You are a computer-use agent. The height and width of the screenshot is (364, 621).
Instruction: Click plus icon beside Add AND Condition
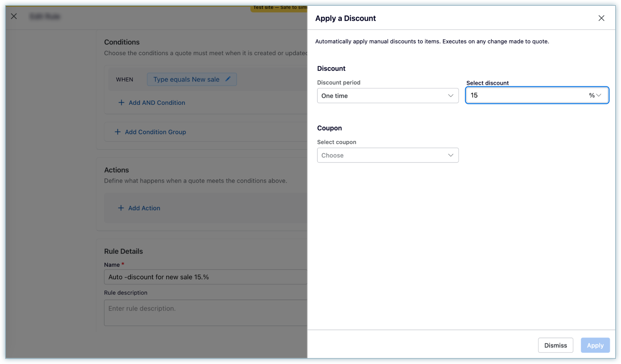[x=121, y=103]
